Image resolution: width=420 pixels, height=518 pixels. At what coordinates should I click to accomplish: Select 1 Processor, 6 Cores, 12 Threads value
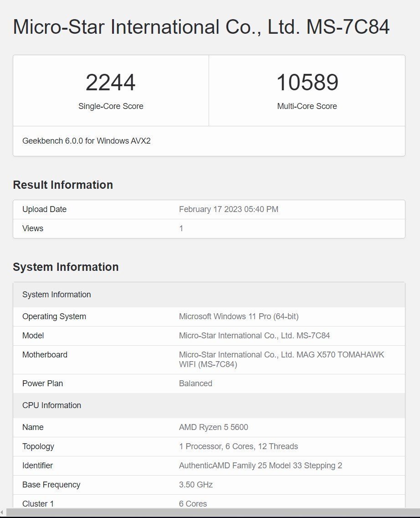pos(239,446)
